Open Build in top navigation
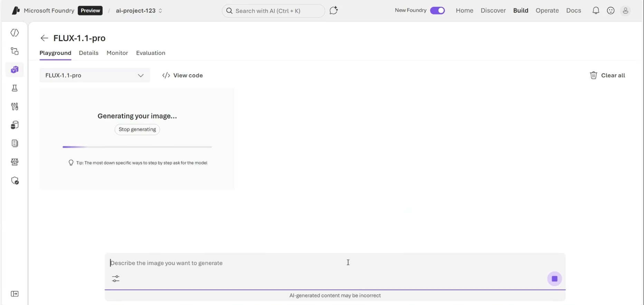Image resolution: width=644 pixels, height=305 pixels. pyautogui.click(x=521, y=11)
